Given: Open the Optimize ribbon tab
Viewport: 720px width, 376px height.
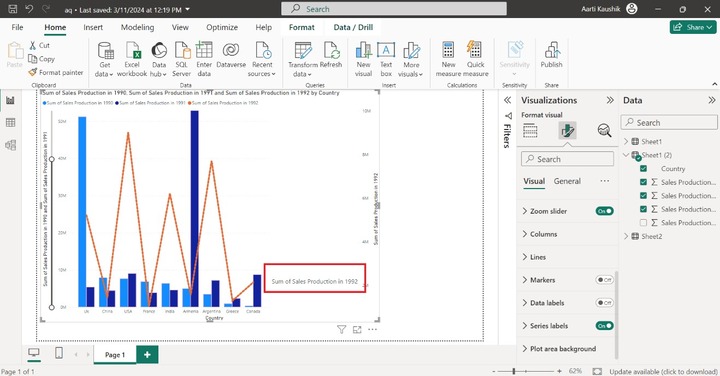Looking at the screenshot, I should pyautogui.click(x=222, y=28).
